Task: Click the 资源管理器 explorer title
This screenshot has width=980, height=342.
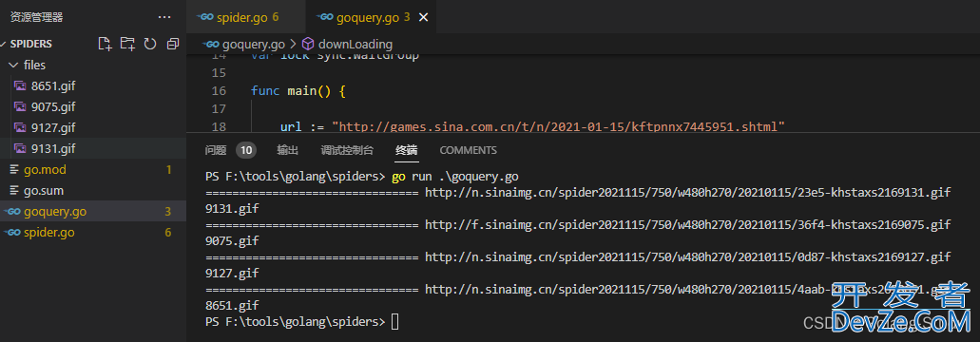Action: [36, 17]
